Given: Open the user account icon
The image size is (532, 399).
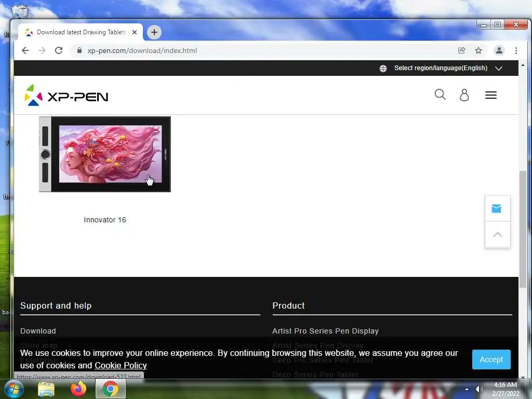Looking at the screenshot, I should pyautogui.click(x=464, y=95).
